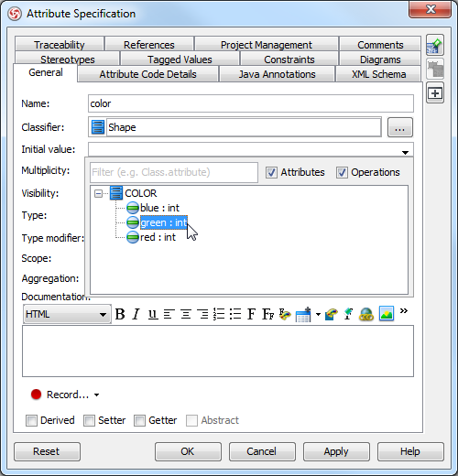Align documentation text left
The width and height of the screenshot is (458, 476).
coord(169,314)
